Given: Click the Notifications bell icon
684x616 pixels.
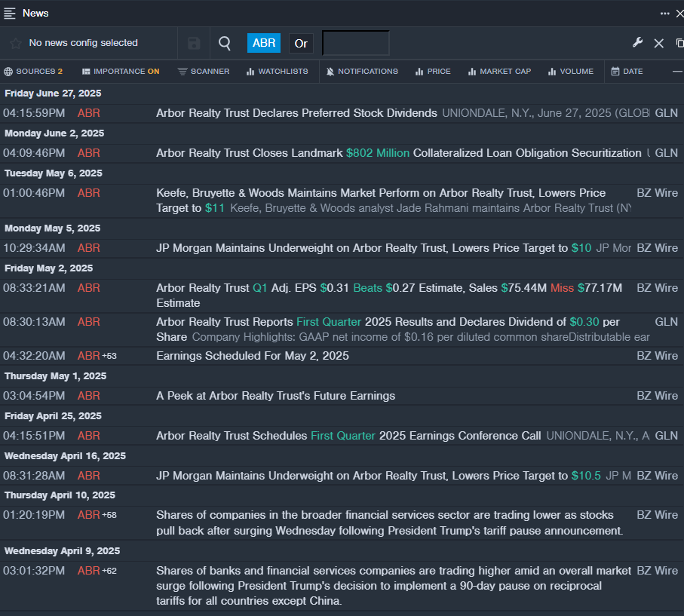Looking at the screenshot, I should coord(330,72).
